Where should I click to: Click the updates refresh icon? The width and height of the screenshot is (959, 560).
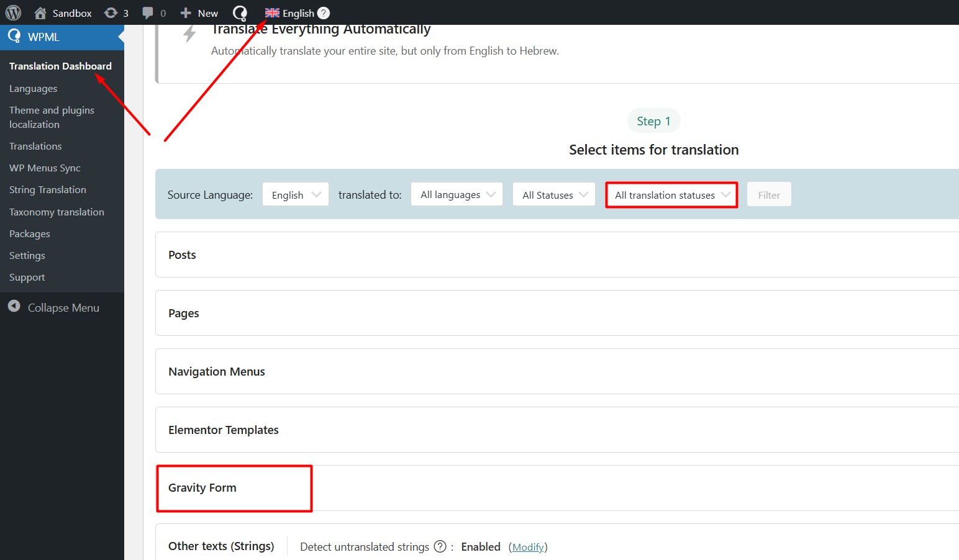[111, 13]
